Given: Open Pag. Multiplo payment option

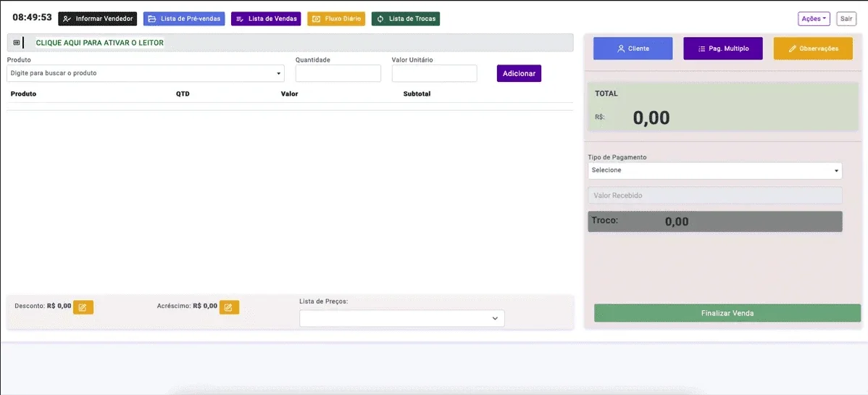Looking at the screenshot, I should [723, 49].
